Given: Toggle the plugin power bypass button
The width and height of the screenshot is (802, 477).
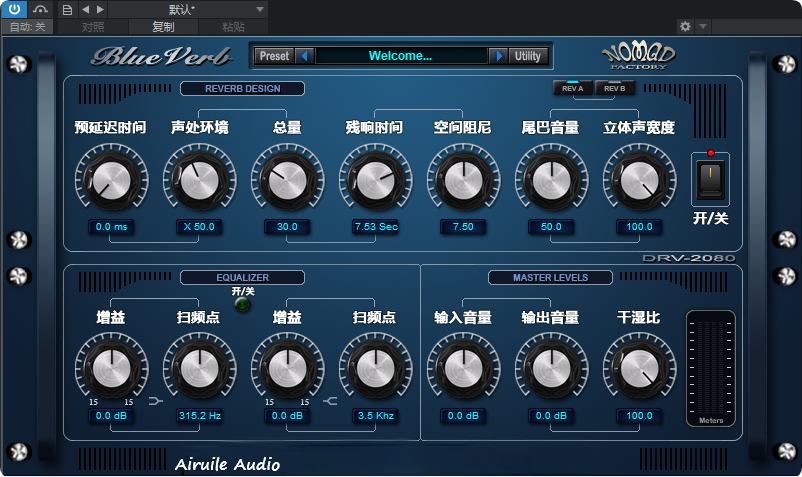Looking at the screenshot, I should tap(14, 9).
